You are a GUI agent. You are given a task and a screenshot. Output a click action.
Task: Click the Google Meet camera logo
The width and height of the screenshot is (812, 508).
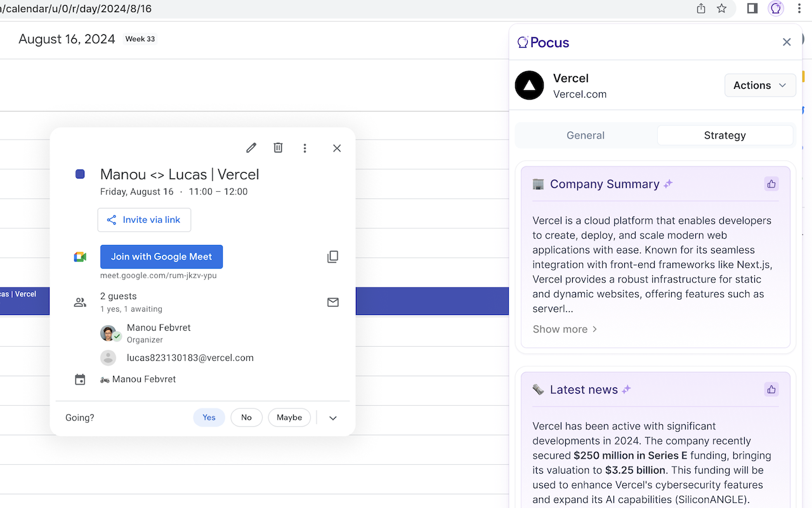[80, 257]
